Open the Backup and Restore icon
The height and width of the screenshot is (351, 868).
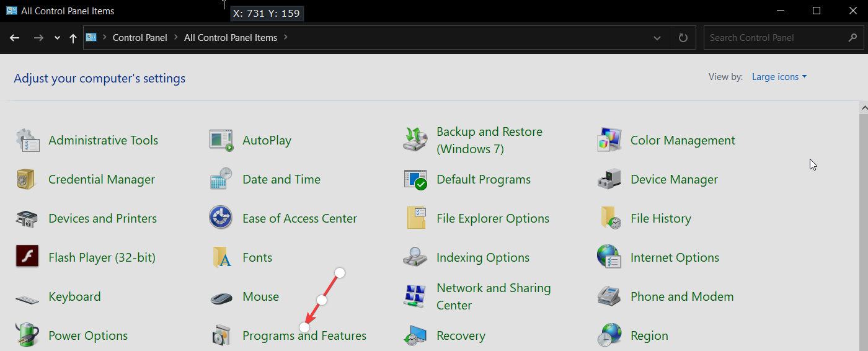coord(415,140)
